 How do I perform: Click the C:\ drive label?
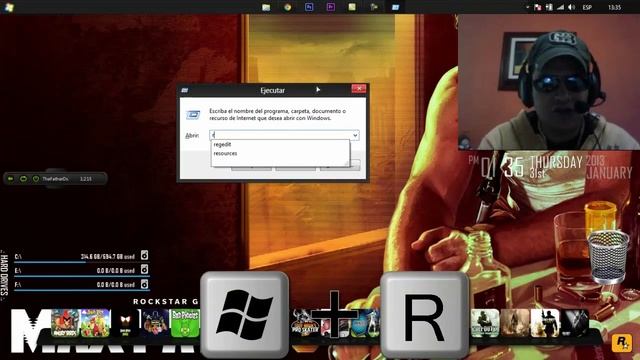(18, 257)
